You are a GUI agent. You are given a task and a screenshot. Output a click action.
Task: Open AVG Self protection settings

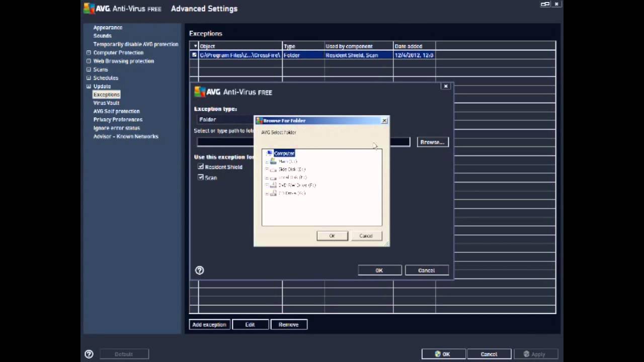(x=116, y=111)
